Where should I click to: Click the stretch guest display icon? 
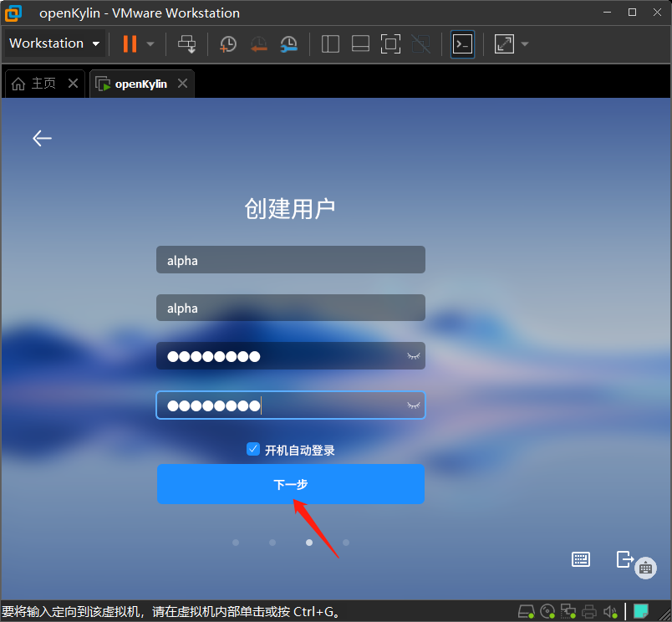tap(504, 43)
